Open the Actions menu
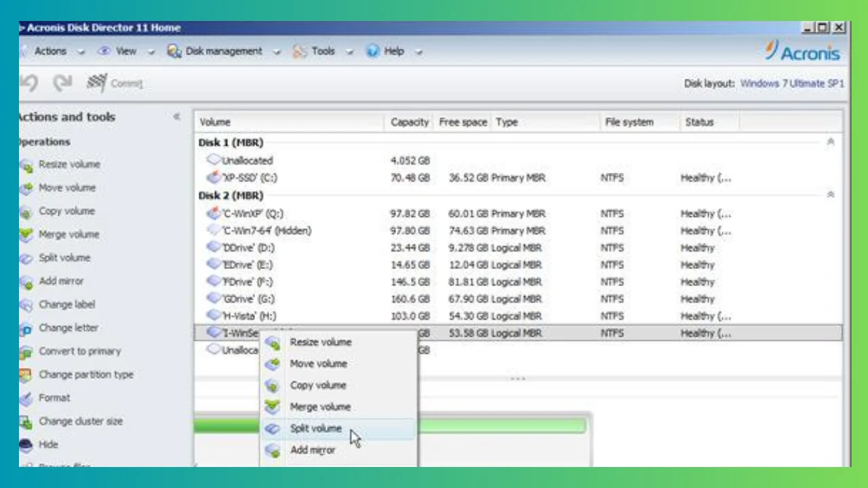868x488 pixels. tap(51, 52)
